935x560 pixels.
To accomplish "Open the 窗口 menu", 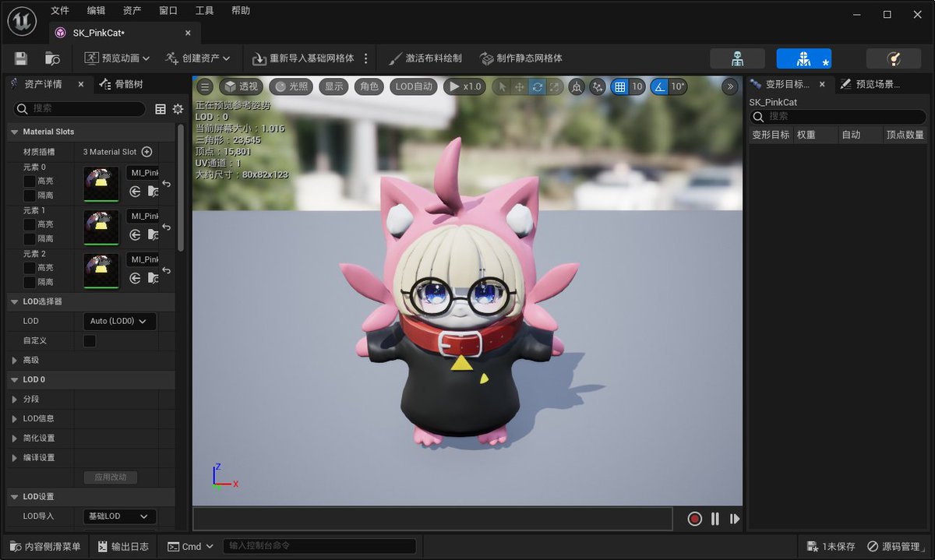I will (x=168, y=11).
